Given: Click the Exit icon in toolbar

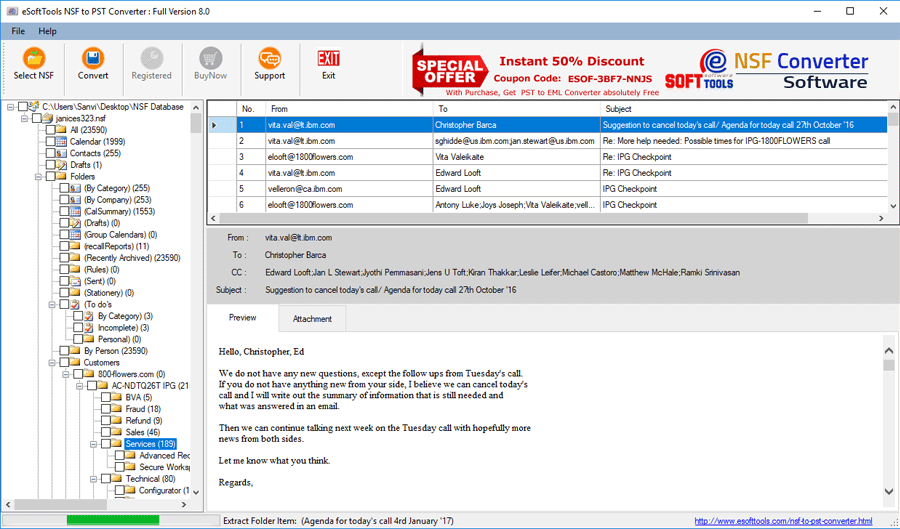Looking at the screenshot, I should click(x=328, y=59).
